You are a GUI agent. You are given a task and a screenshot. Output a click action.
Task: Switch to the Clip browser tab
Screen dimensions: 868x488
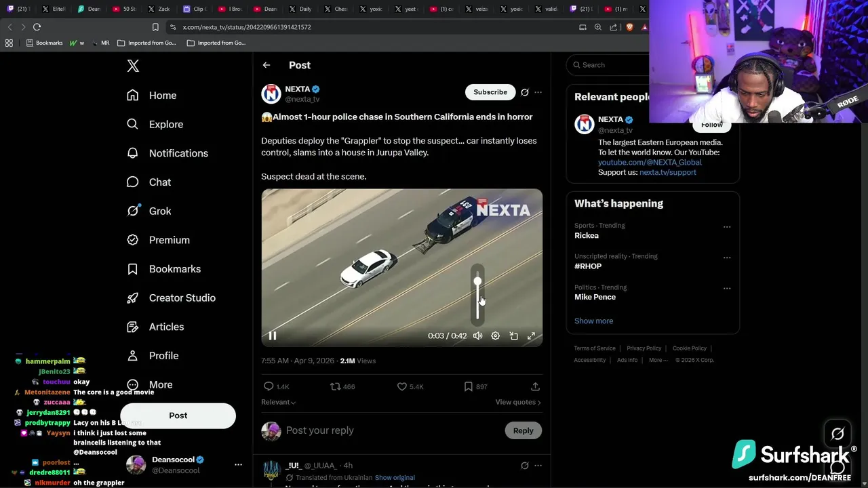tap(195, 9)
